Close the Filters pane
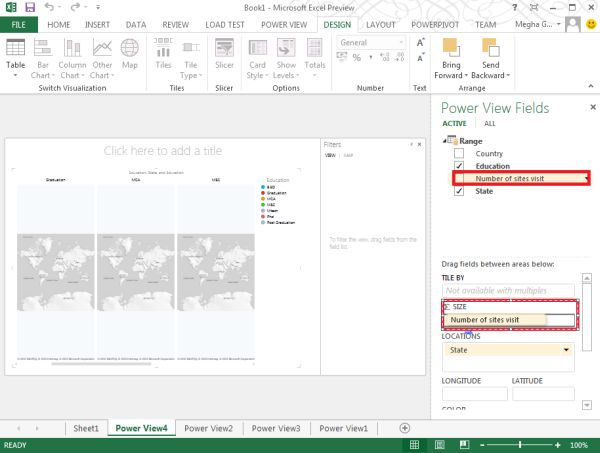Image resolution: width=600 pixels, height=453 pixels. tap(419, 144)
